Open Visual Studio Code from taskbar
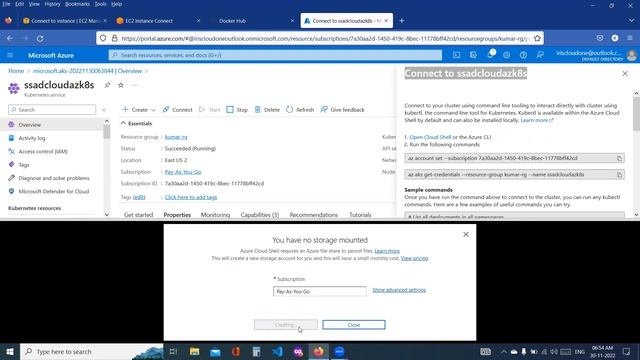This screenshot has width=640, height=360. pyautogui.click(x=277, y=351)
